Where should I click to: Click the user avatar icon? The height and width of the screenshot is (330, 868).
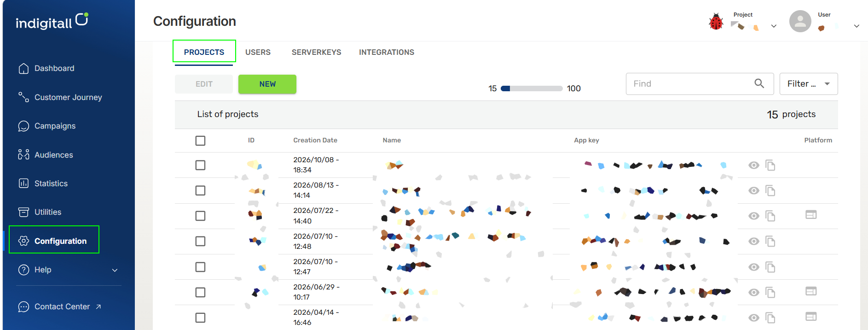point(800,21)
